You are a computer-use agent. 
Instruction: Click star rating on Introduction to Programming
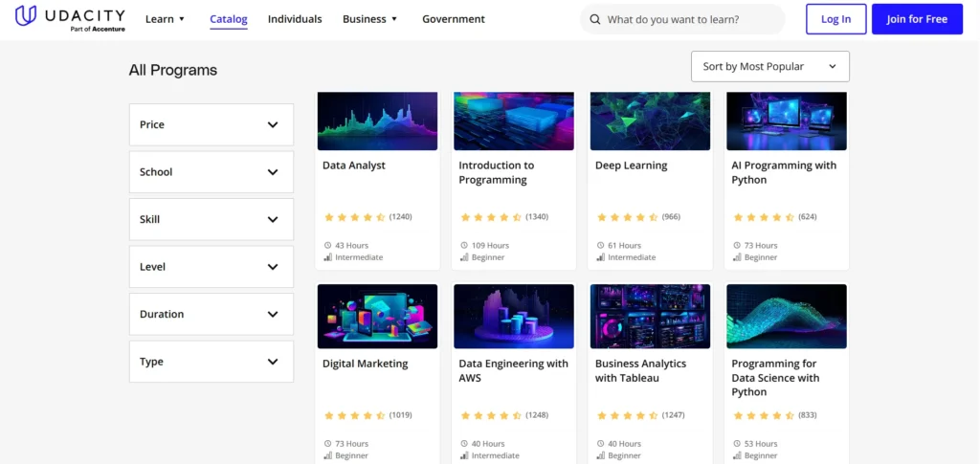tap(490, 217)
